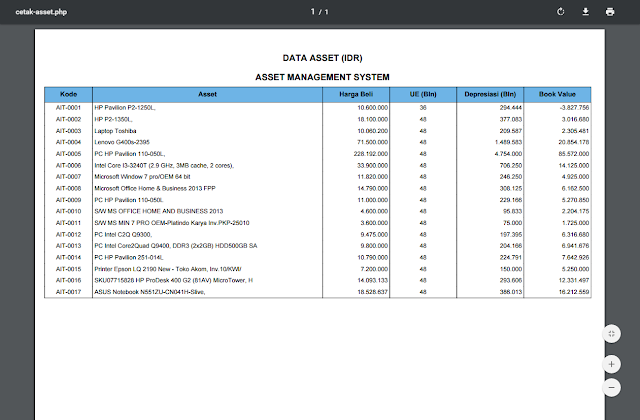Select book value 2.204.175
The image size is (640, 420).
click(576, 211)
